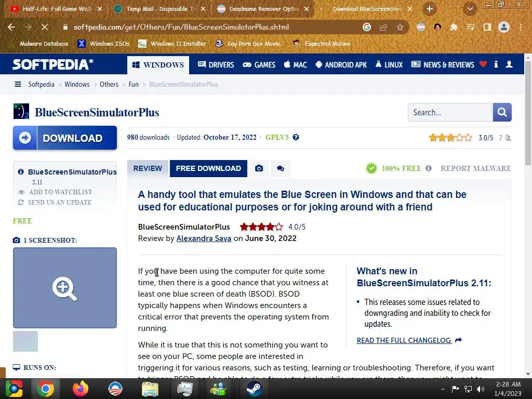532x399 pixels.
Task: Open Chrome three-dot menu
Action: pos(521,27)
